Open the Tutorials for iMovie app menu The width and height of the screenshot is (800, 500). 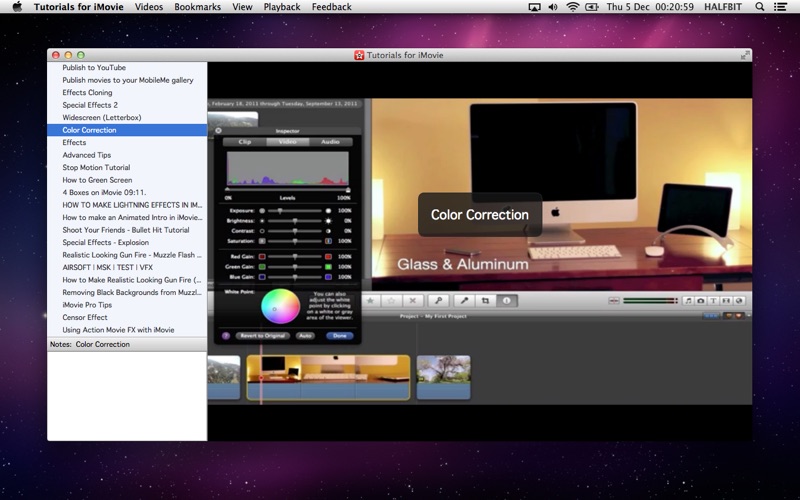pos(79,7)
